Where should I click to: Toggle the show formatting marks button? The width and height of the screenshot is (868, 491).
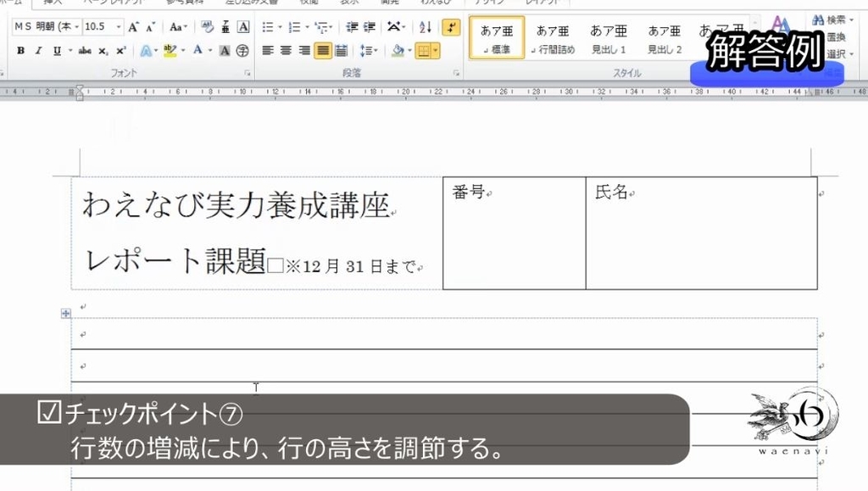(x=450, y=26)
